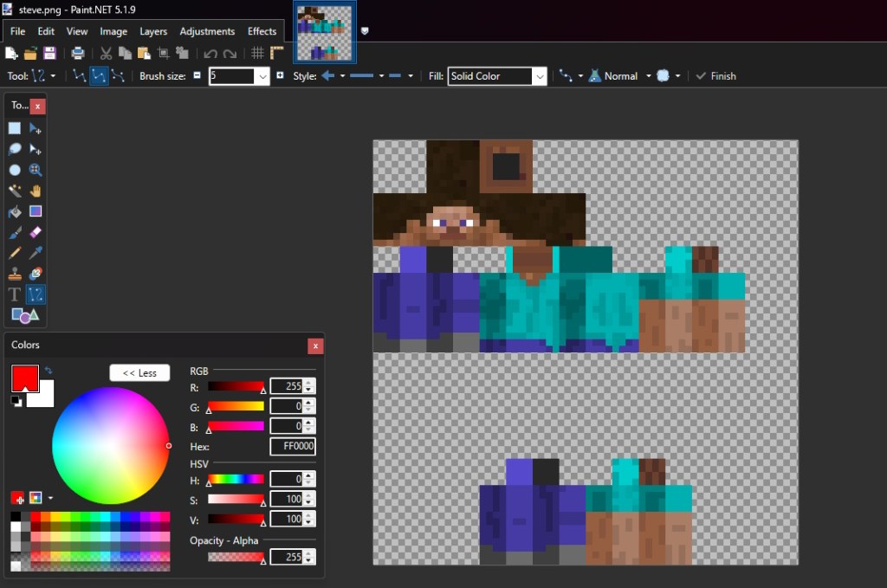Toggle the rulers visibility
Screen dimensions: 887x588
coord(275,53)
